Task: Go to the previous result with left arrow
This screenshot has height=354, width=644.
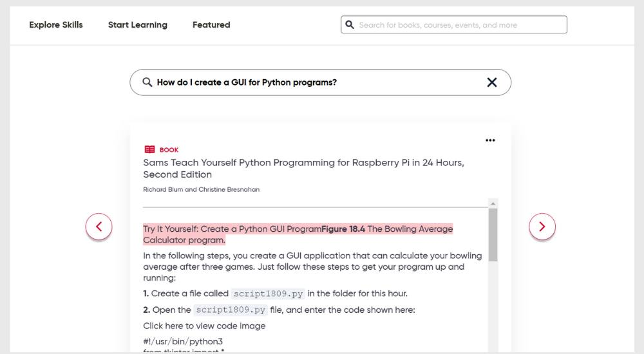Action: click(x=99, y=227)
